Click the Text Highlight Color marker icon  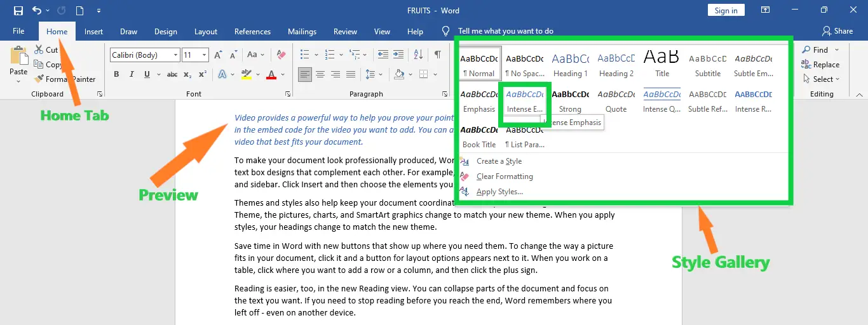click(247, 74)
